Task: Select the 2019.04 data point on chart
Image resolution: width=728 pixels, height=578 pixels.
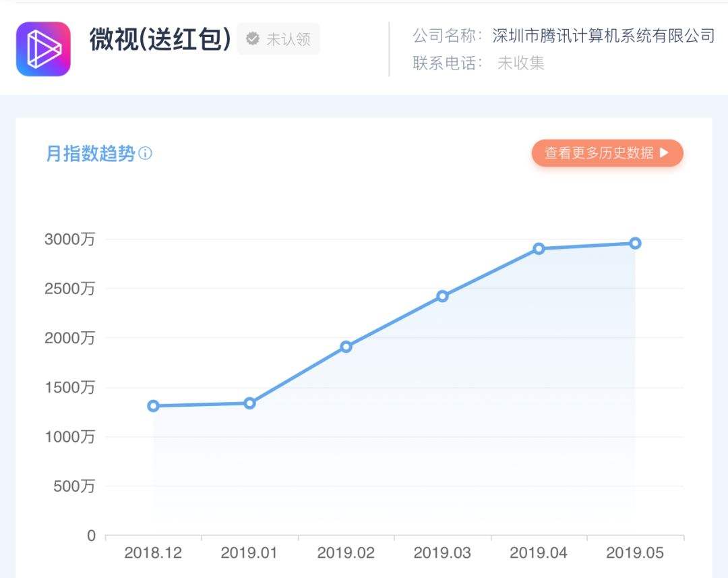Action: [x=539, y=249]
